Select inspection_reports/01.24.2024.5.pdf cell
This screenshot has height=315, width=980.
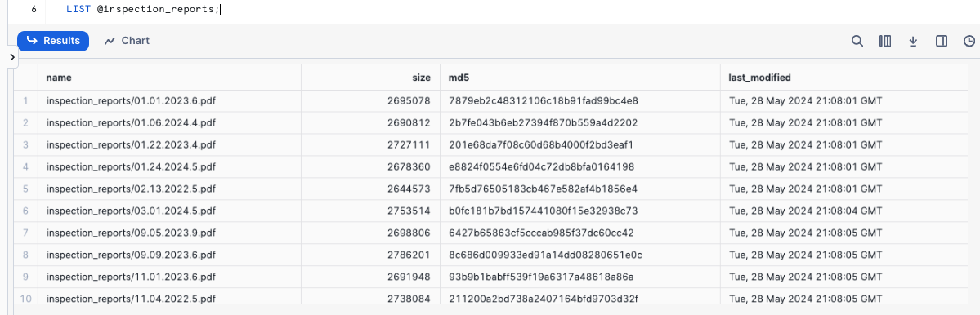(169, 166)
